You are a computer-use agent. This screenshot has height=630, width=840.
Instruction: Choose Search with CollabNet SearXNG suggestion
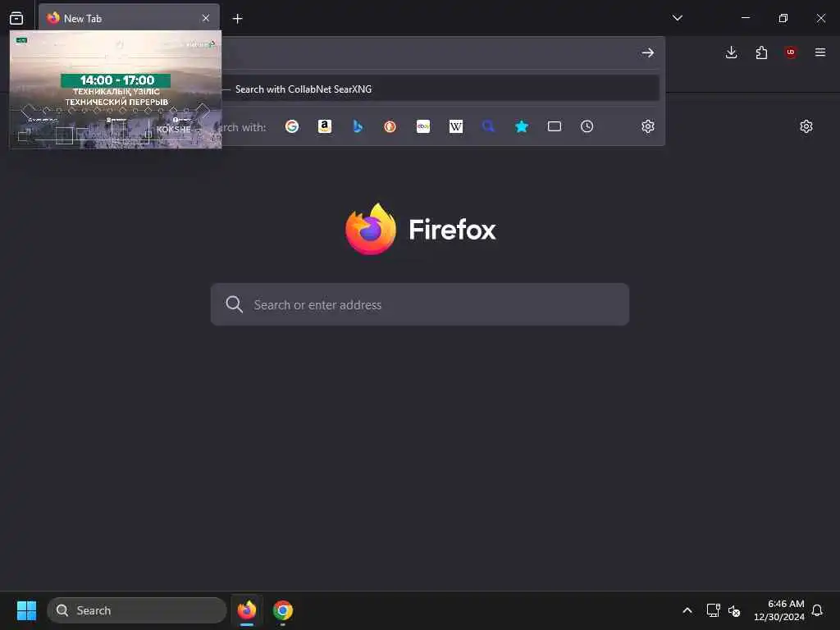[x=441, y=89]
